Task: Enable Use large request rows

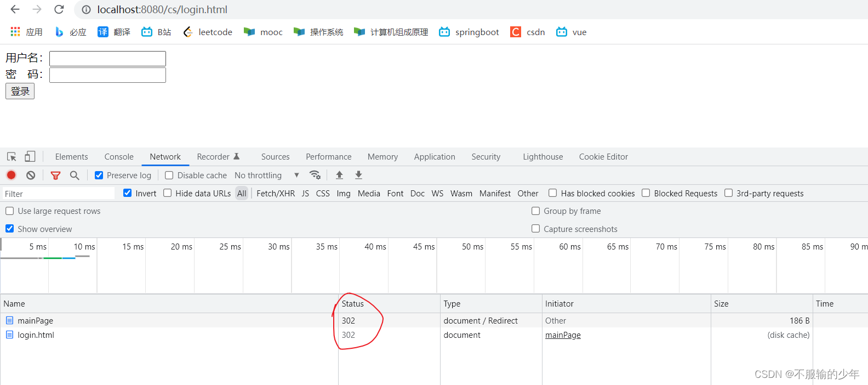Action: 9,211
